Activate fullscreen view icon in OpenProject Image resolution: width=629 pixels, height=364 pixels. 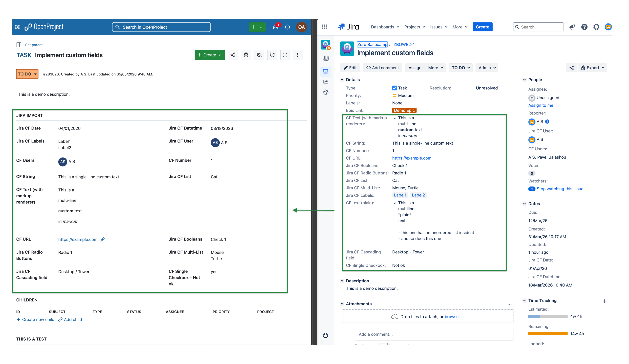tap(285, 55)
